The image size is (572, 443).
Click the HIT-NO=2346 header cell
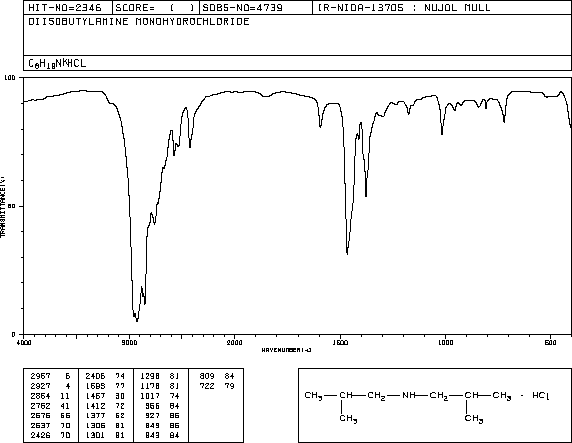[68, 8]
